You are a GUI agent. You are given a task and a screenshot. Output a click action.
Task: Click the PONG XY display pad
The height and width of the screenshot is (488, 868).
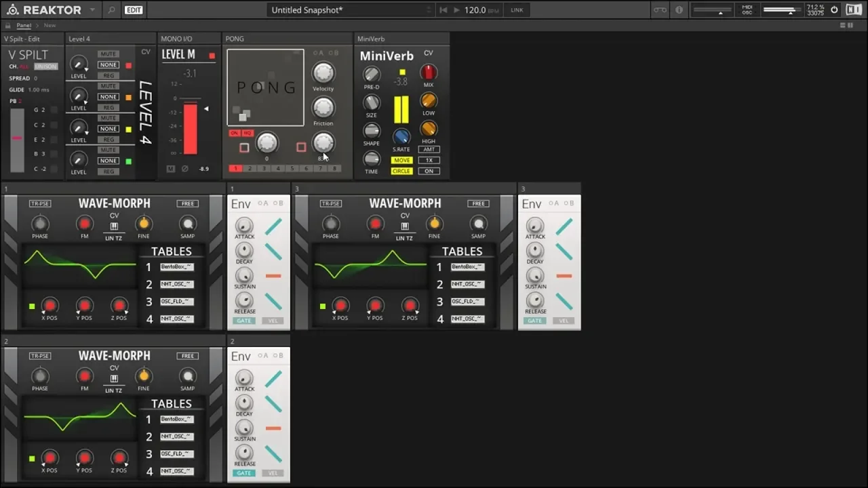click(x=265, y=87)
